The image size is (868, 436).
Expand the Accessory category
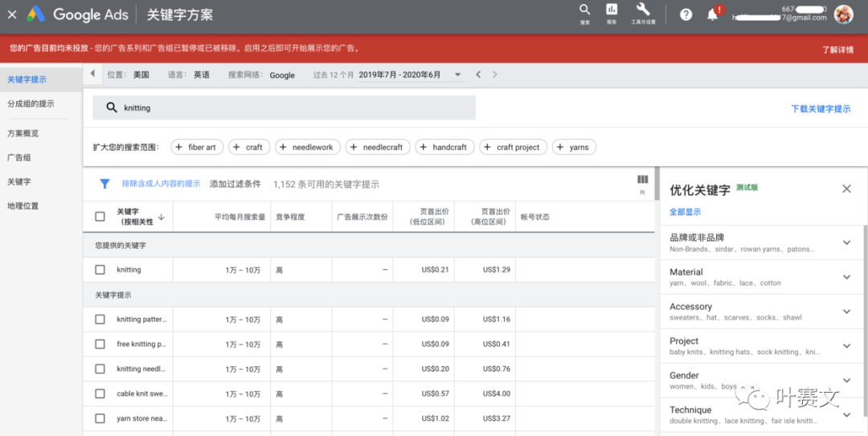tap(846, 312)
